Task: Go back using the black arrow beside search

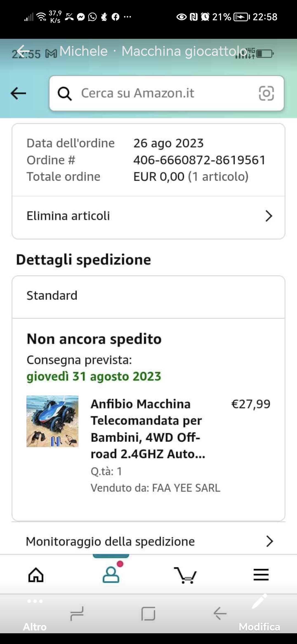Action: point(18,93)
